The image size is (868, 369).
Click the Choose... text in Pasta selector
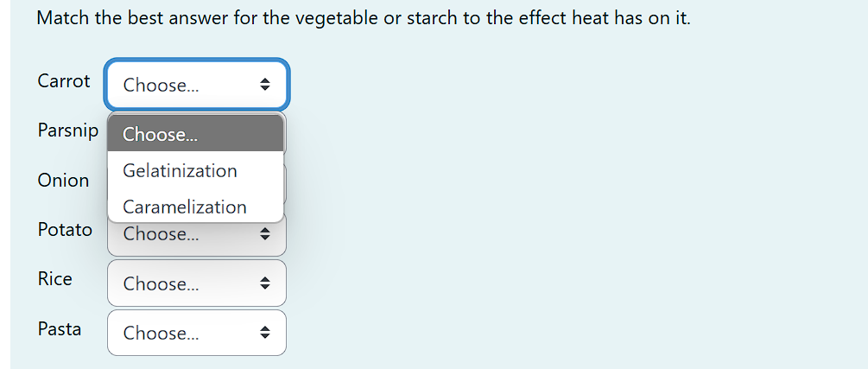click(x=161, y=333)
